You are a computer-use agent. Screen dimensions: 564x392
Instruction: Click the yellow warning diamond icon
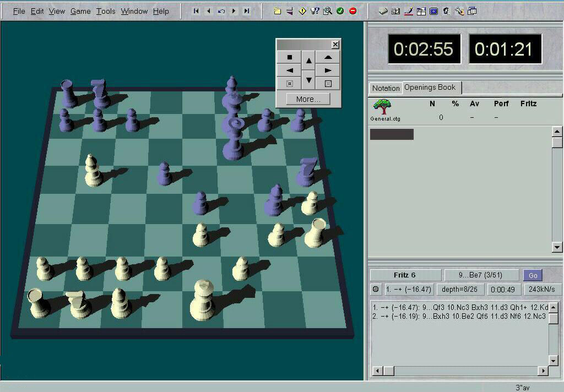(x=302, y=11)
